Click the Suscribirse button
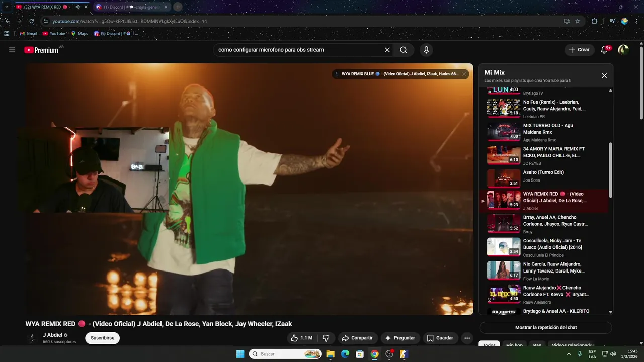The height and width of the screenshot is (362, 644). pyautogui.click(x=103, y=338)
